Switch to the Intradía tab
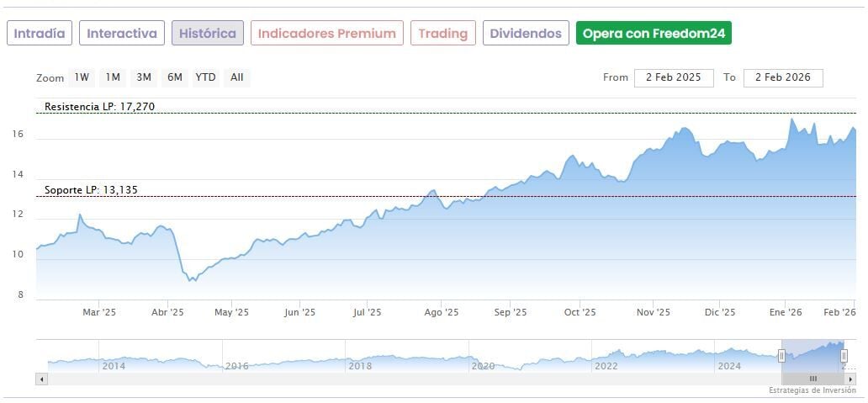 (40, 34)
